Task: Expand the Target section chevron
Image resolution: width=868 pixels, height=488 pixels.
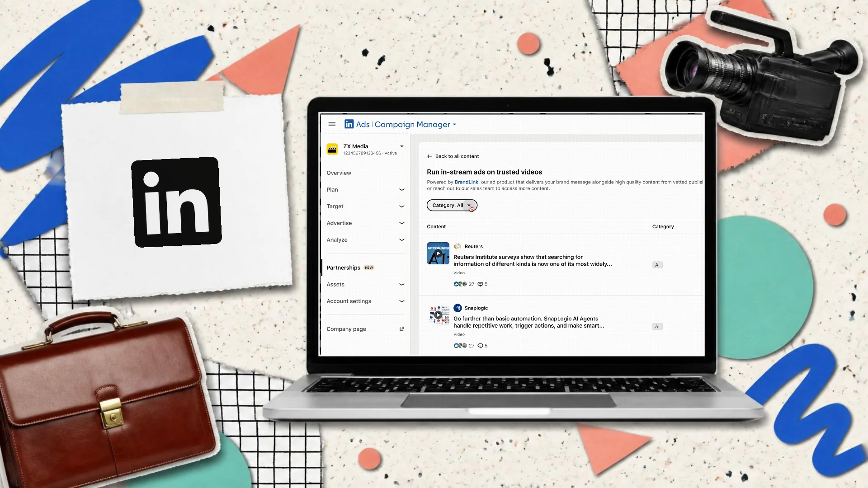Action: (x=401, y=206)
